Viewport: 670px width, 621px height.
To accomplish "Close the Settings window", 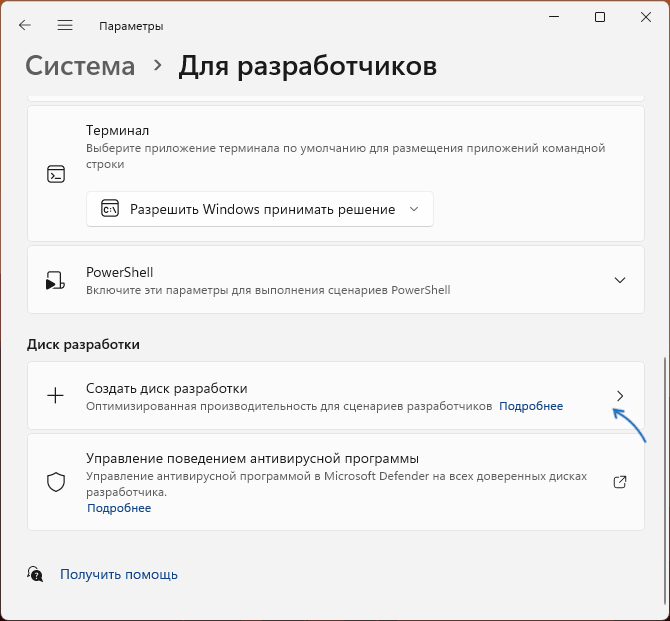I will 646,17.
